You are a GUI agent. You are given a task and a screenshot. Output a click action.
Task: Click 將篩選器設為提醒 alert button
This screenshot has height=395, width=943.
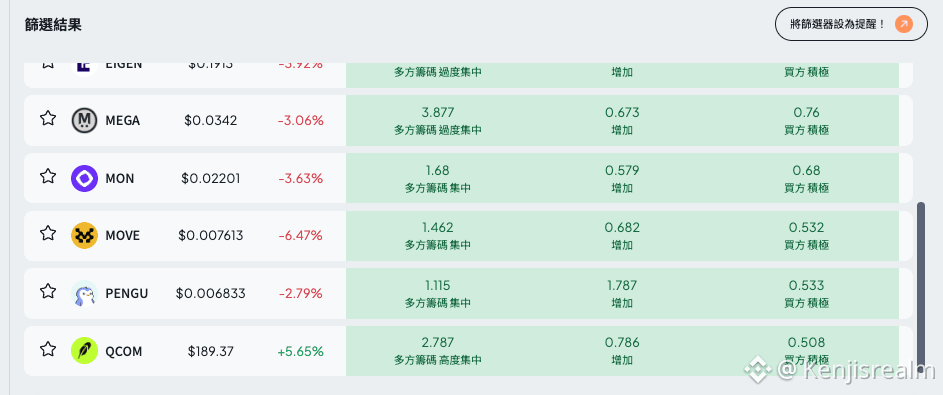pyautogui.click(x=851, y=24)
